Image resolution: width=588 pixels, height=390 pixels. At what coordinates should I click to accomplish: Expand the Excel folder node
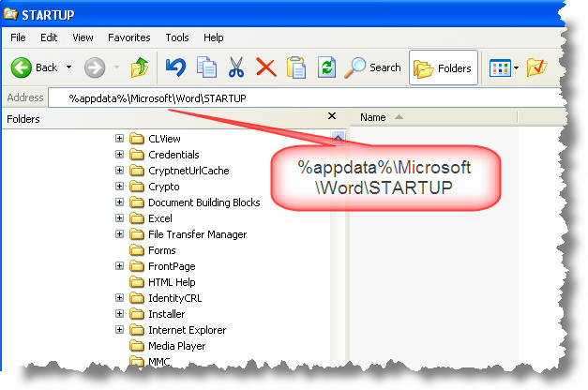[119, 217]
